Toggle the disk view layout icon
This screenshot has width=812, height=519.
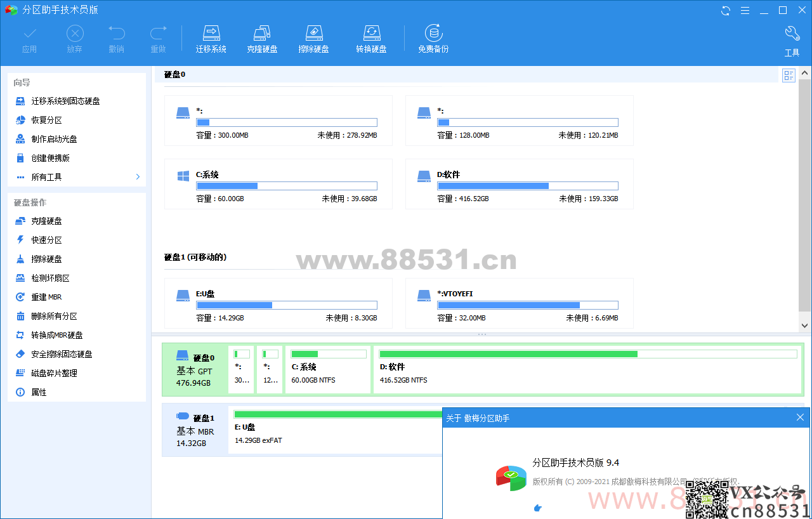tap(789, 76)
